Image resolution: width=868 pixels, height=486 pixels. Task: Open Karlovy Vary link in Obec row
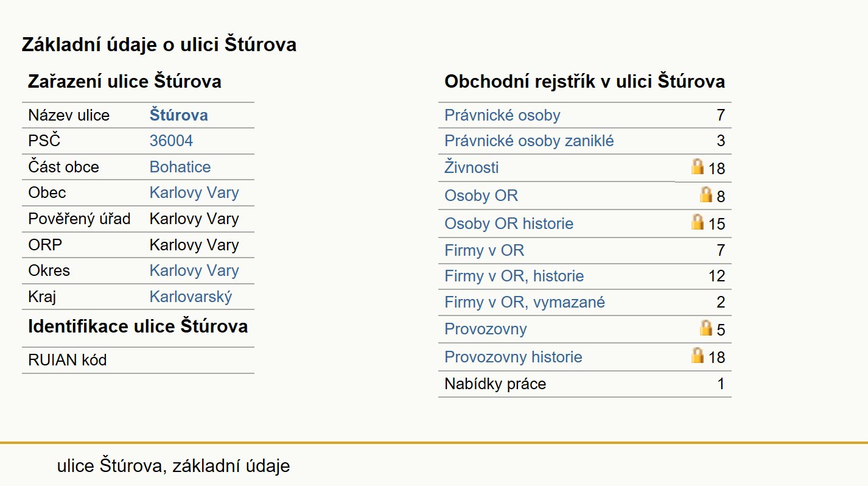pos(194,192)
